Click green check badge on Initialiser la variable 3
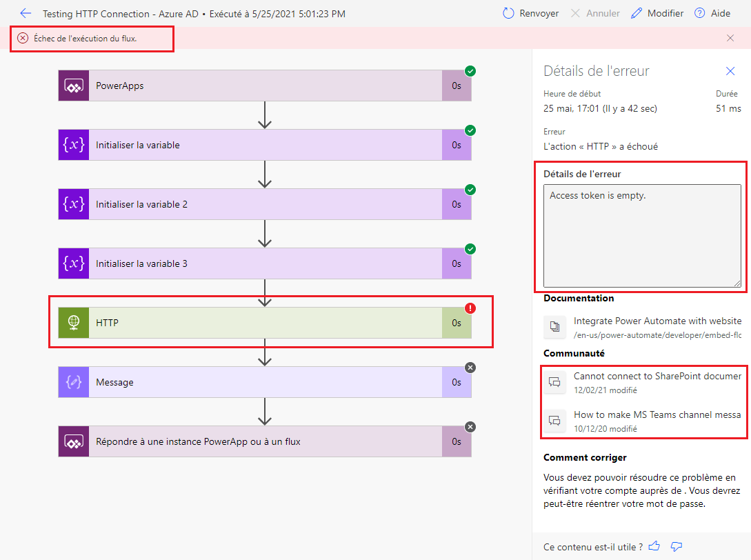This screenshot has height=560, width=751. click(x=470, y=249)
